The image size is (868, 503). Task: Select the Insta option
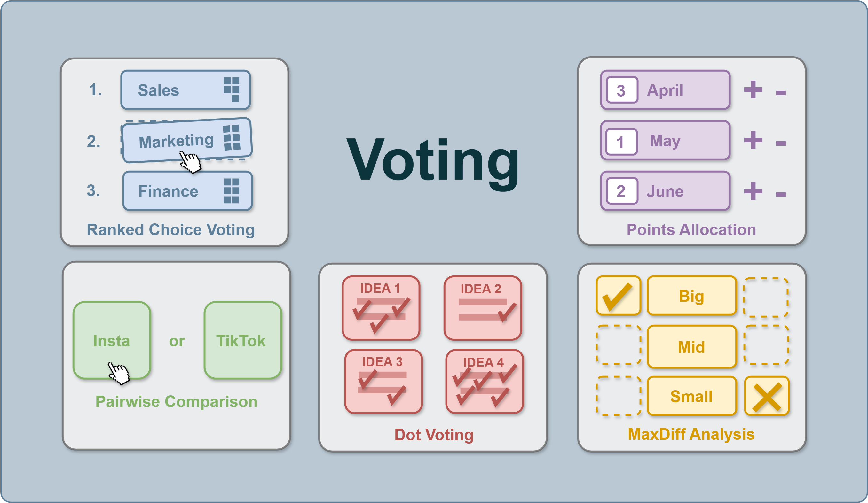point(112,340)
